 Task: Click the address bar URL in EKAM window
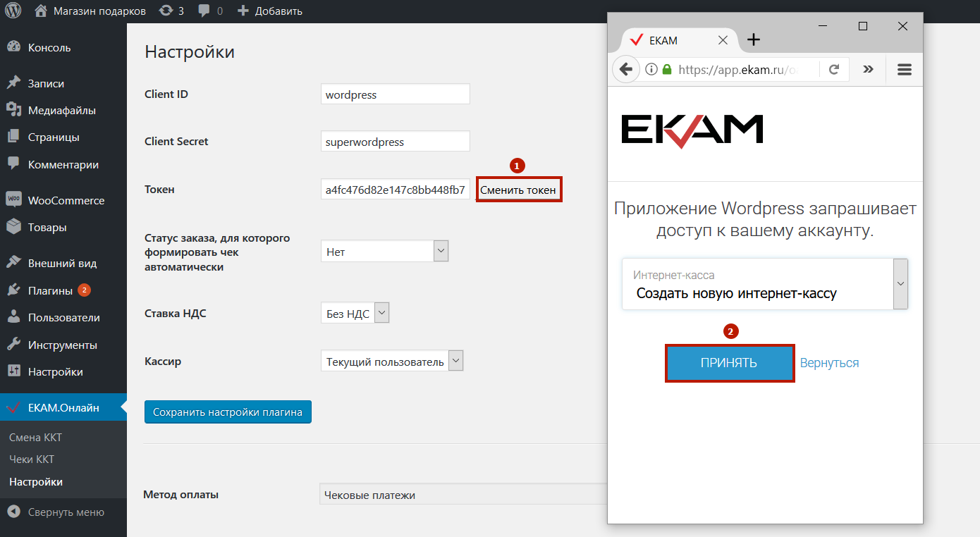(738, 69)
